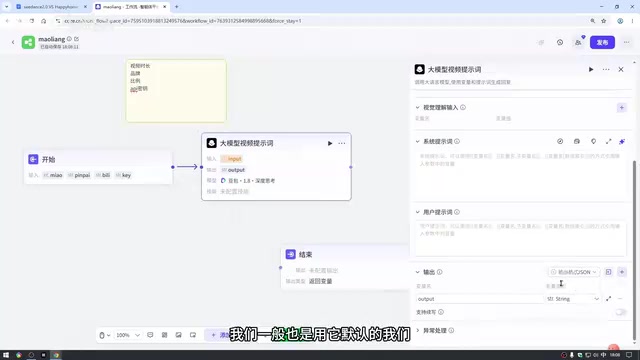
Task: Click the AI optimize sparkle icon for 系统提示词
Action: tap(622, 141)
